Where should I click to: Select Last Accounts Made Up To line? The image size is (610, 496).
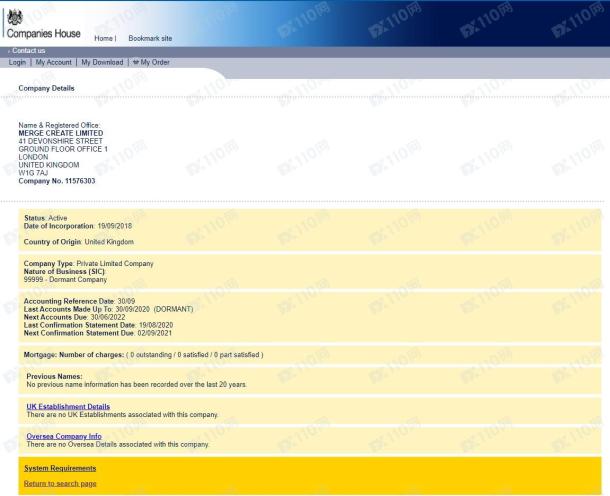(109, 309)
